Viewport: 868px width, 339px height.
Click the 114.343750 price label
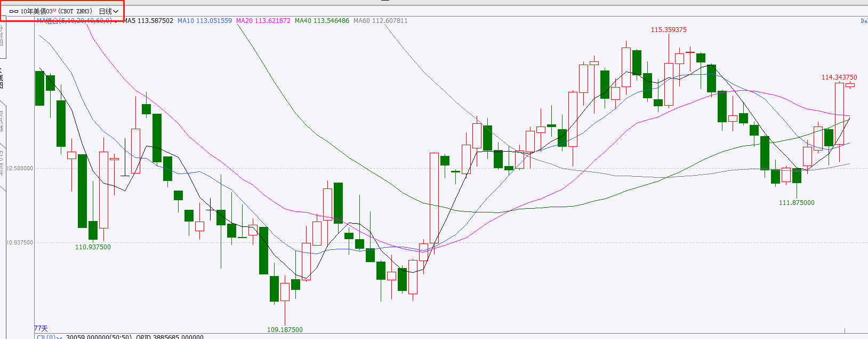click(x=839, y=77)
